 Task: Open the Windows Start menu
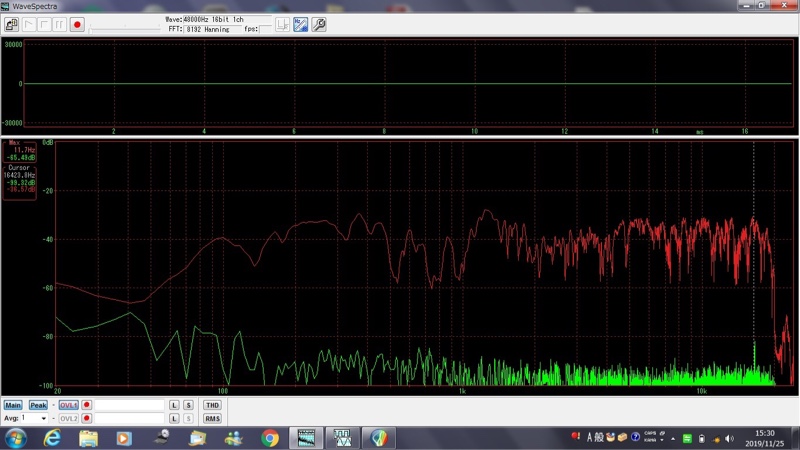15,438
